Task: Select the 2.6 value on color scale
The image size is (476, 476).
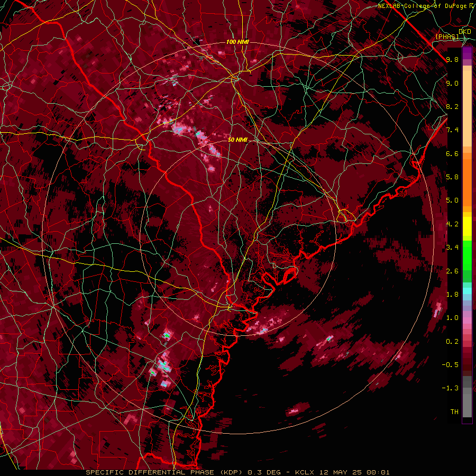Action: (x=452, y=271)
